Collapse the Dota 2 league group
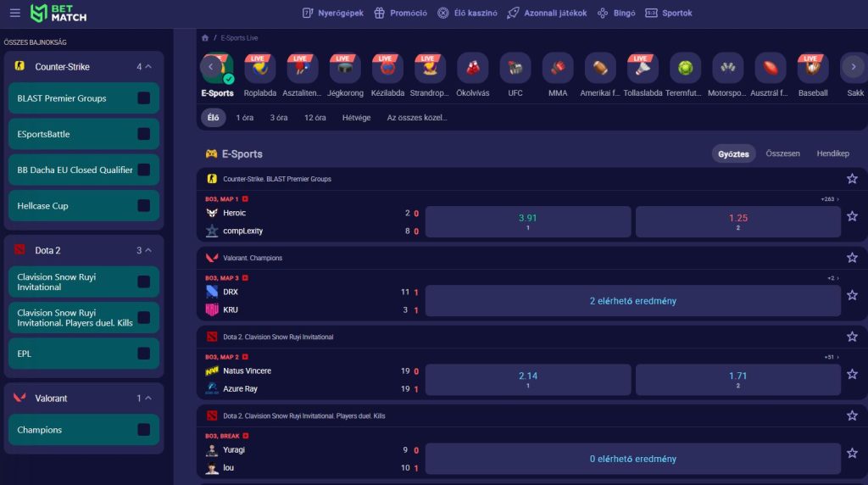Screen dimensions: 868x485 pos(148,250)
